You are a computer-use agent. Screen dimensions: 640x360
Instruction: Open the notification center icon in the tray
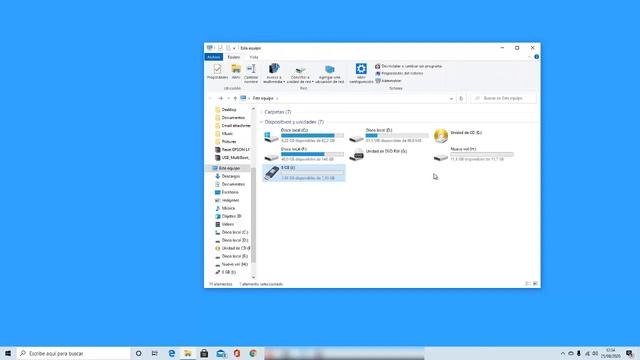[x=630, y=353]
